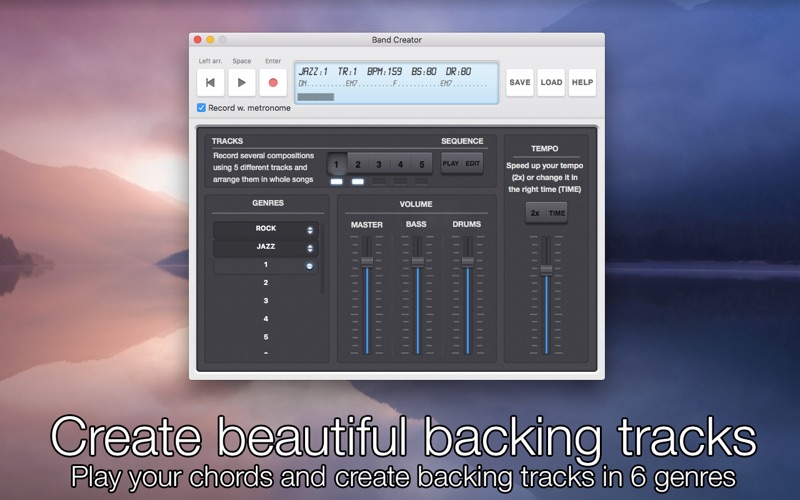Image resolution: width=800 pixels, height=500 pixels.
Task: Choose track 4 in Tracks panel
Action: (x=401, y=164)
